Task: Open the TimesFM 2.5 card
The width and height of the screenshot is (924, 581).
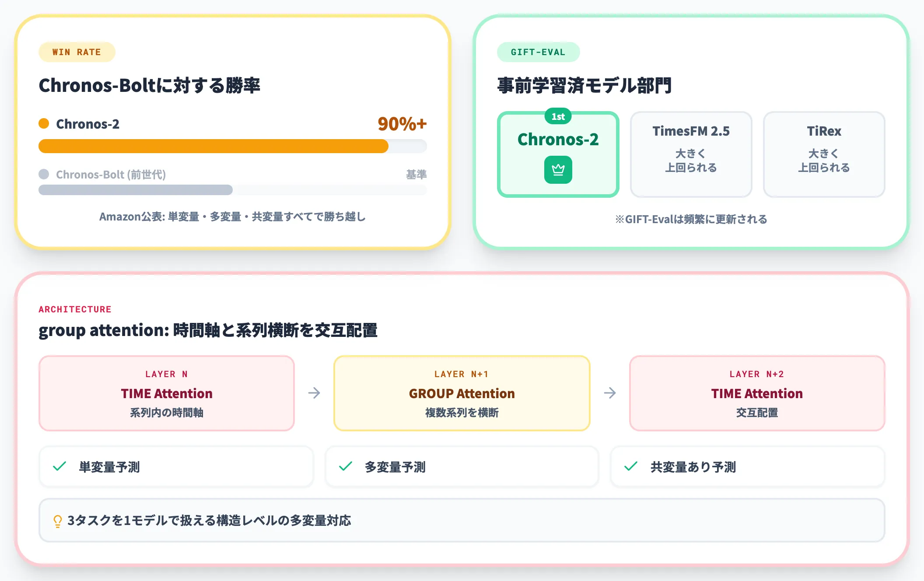Action: click(x=691, y=154)
